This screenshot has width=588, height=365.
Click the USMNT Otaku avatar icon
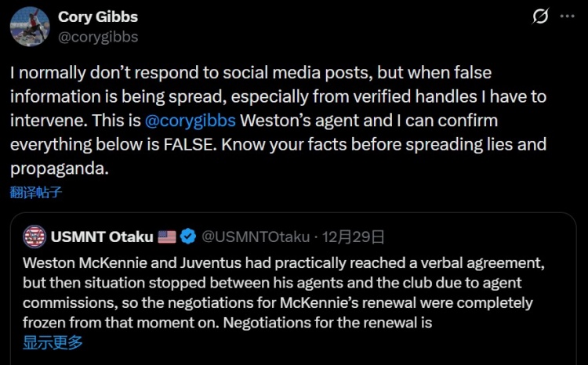pyautogui.click(x=34, y=236)
